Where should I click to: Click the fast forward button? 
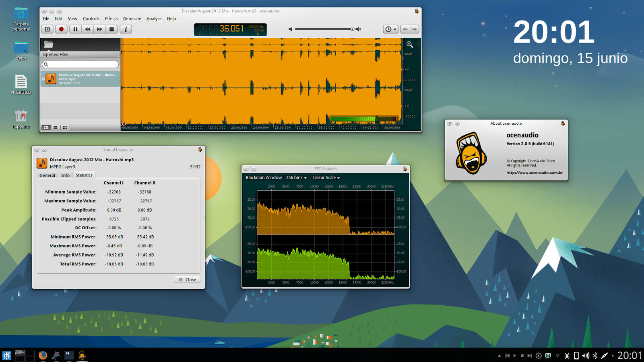(99, 29)
